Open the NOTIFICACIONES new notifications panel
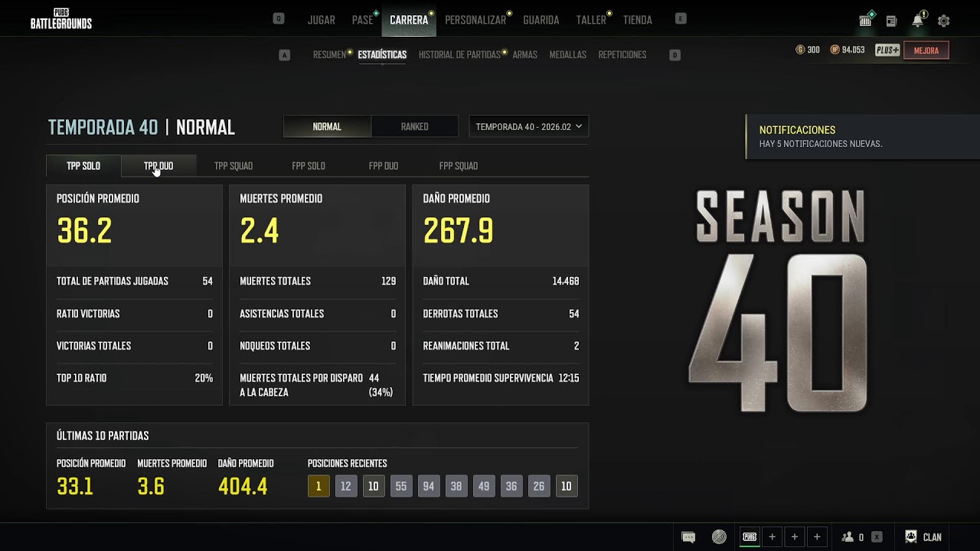The width and height of the screenshot is (980, 551). (862, 136)
